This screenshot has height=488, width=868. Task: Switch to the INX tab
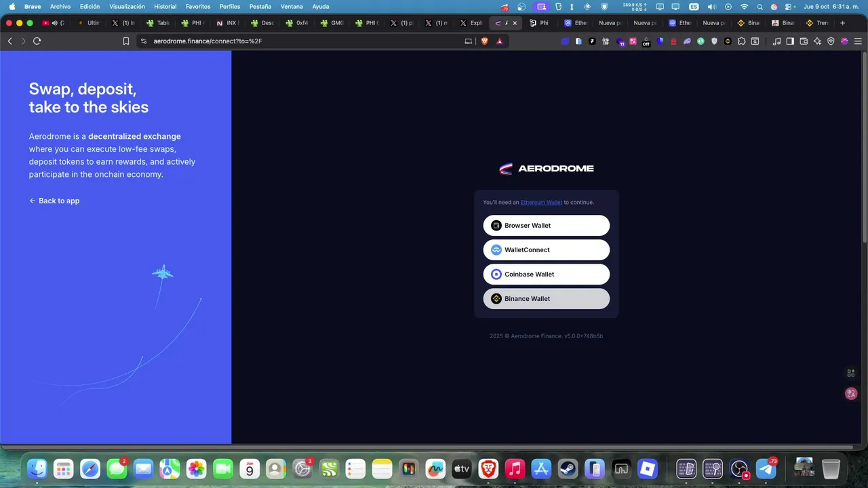(229, 22)
